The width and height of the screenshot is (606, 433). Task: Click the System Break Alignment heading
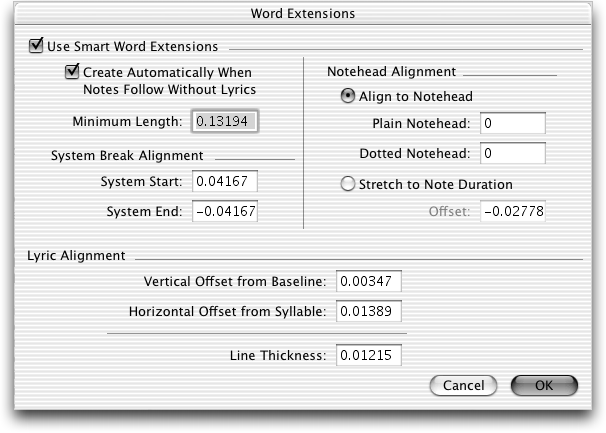(x=127, y=155)
